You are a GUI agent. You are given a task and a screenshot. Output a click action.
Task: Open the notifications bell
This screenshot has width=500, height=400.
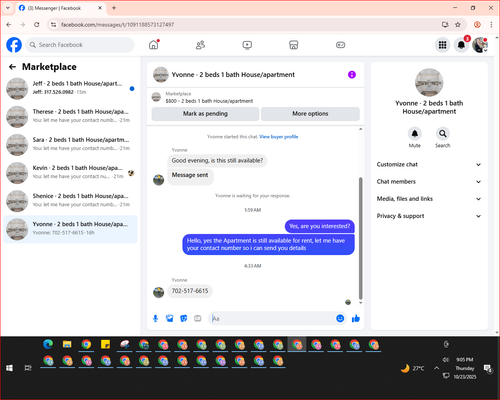tap(461, 45)
